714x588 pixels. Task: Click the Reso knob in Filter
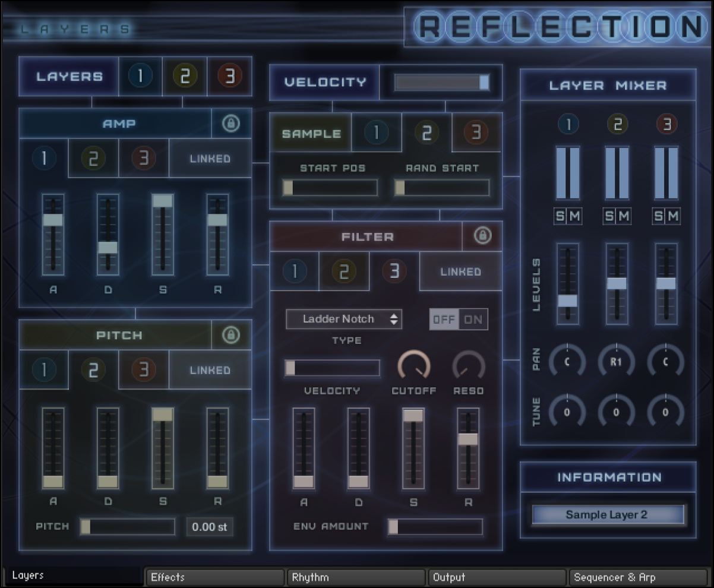pos(469,366)
